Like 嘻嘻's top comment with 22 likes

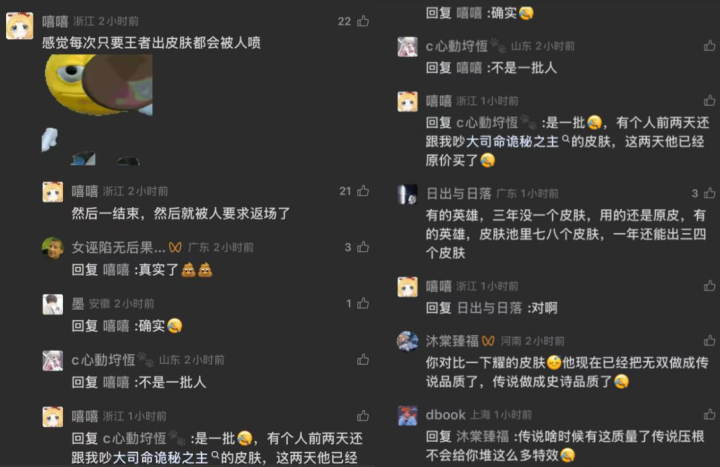pyautogui.click(x=363, y=21)
